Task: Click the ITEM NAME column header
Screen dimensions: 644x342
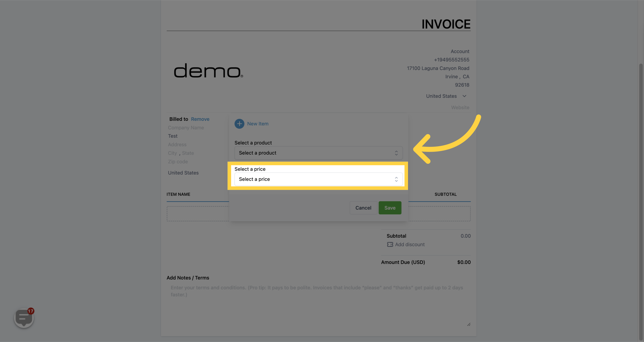Action: [x=178, y=195]
